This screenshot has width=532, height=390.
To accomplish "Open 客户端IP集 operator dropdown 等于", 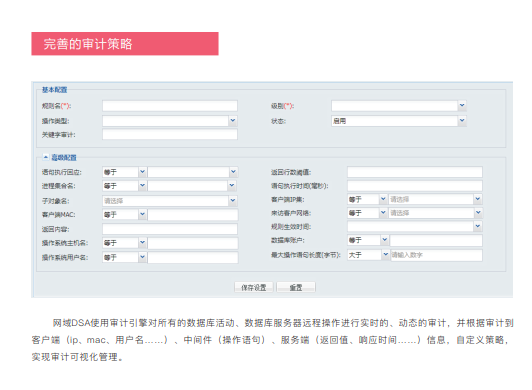I will point(367,199).
